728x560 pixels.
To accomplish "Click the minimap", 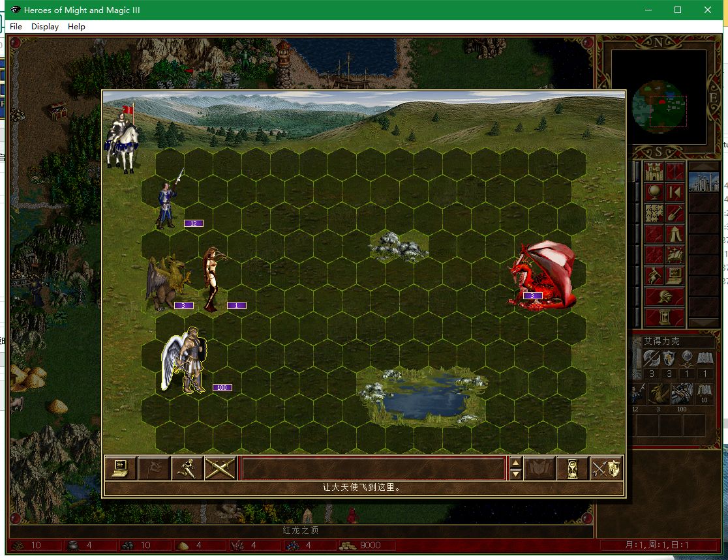I will click(659, 97).
